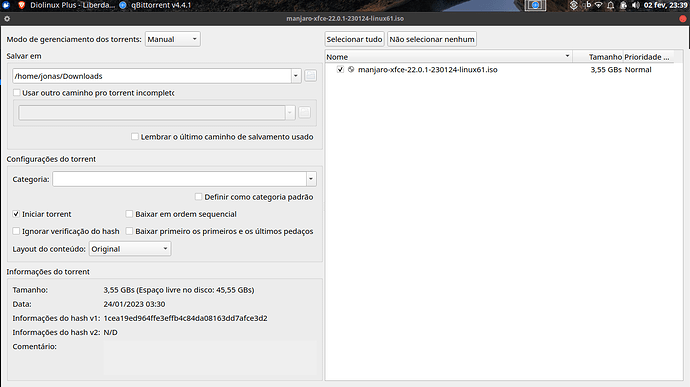
Task: Click the power manager battery icon
Action: tap(623, 5)
